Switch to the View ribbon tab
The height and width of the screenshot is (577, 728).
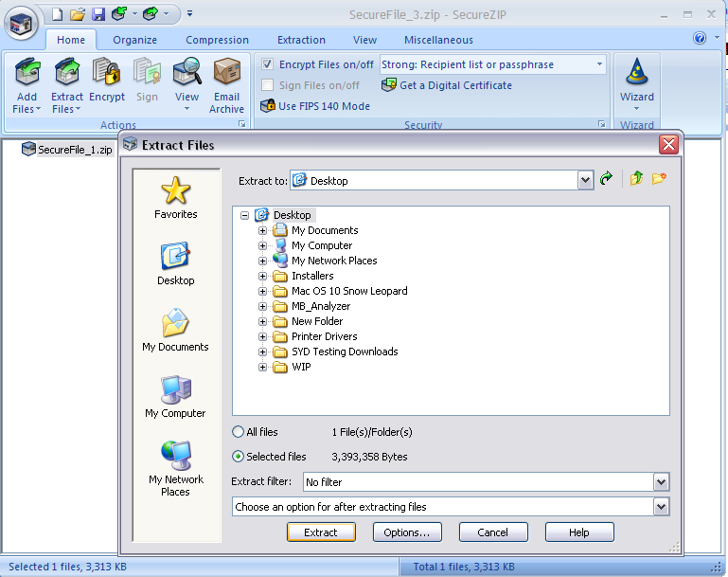click(364, 40)
